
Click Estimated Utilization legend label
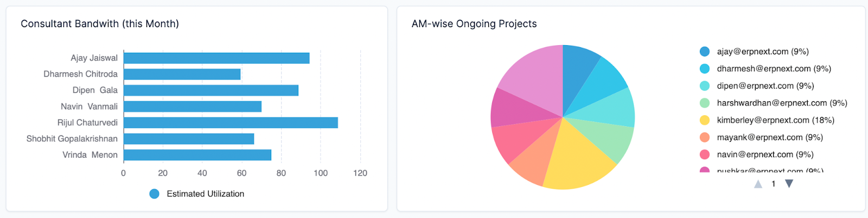tap(205, 194)
